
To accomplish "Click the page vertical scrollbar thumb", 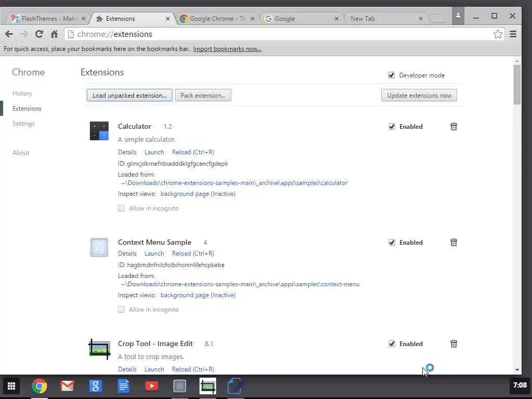I will pyautogui.click(x=517, y=85).
